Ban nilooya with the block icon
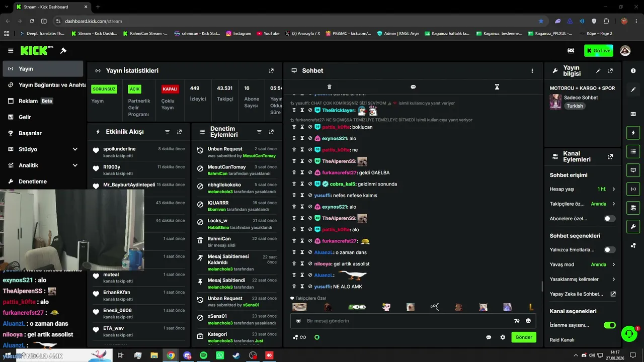 pyautogui.click(x=310, y=264)
